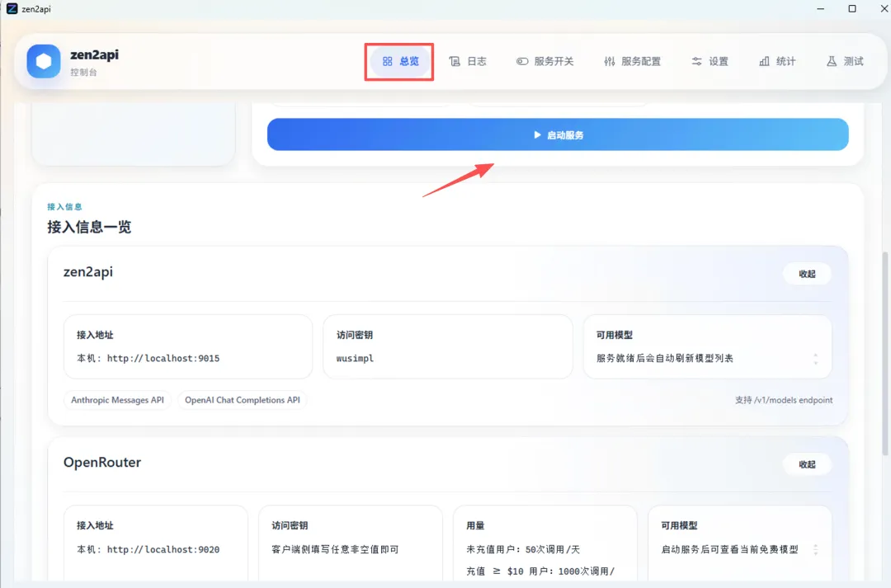Image resolution: width=891 pixels, height=588 pixels.
Task: Click the page vertical scrollbar thumb
Action: pyautogui.click(x=885, y=353)
